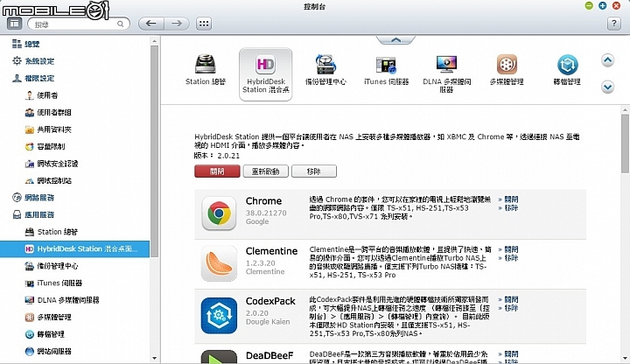
Task: Click the 移除 button for HybridDesk
Action: coord(314,171)
